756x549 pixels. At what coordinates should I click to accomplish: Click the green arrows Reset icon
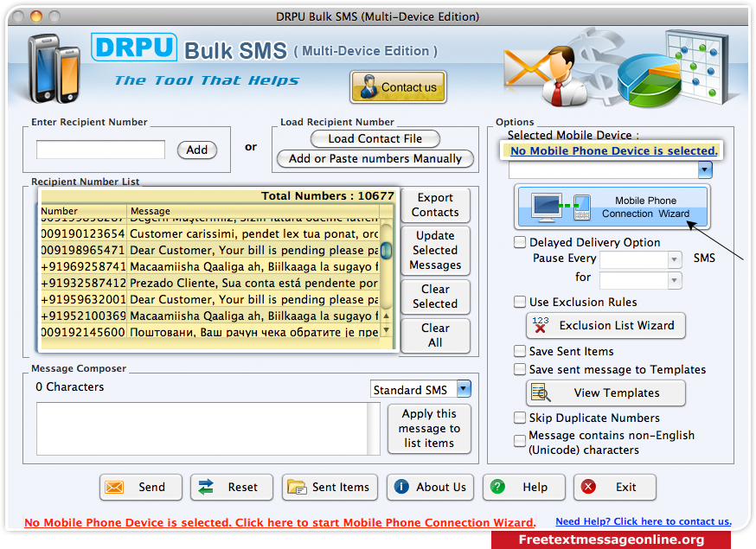click(x=206, y=487)
